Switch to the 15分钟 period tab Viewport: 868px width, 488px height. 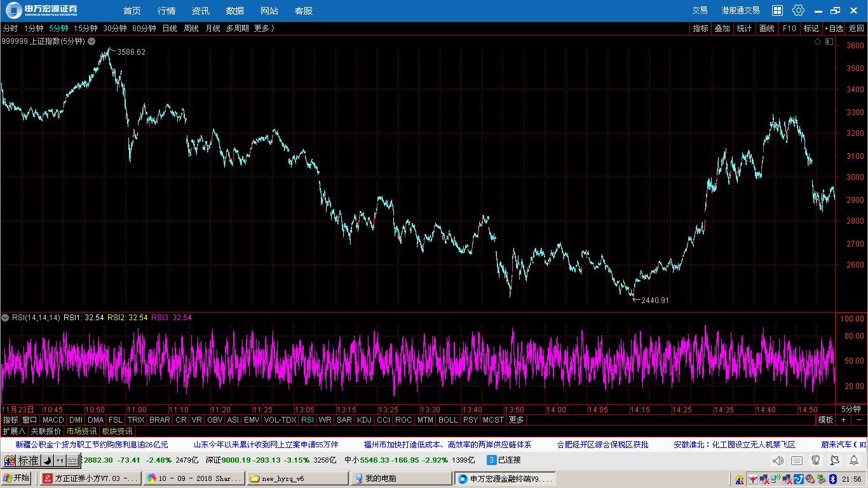[86, 29]
